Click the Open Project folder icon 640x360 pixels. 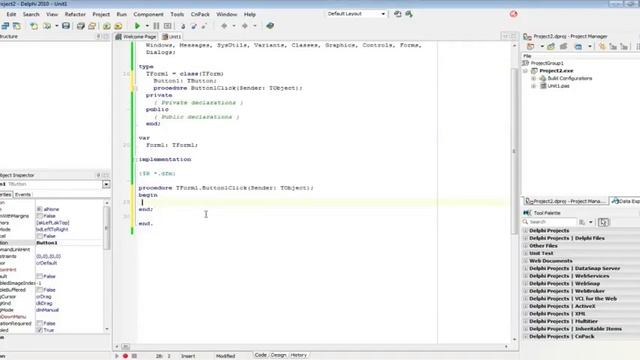click(x=92, y=26)
